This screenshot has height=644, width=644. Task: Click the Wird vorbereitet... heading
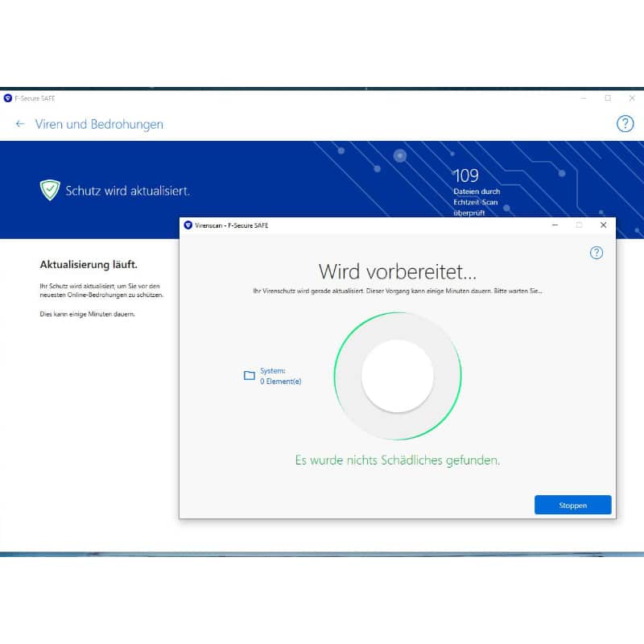click(x=398, y=272)
